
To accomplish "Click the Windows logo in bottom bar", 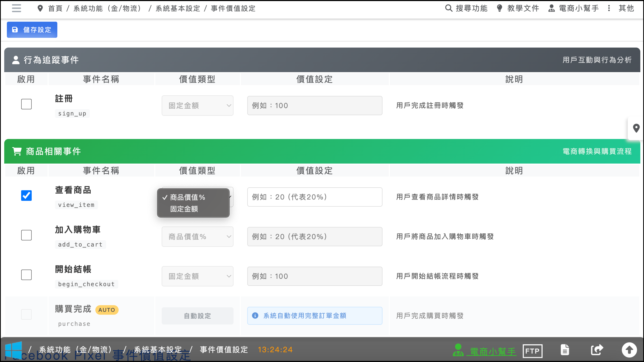I will pyautogui.click(x=13, y=350).
